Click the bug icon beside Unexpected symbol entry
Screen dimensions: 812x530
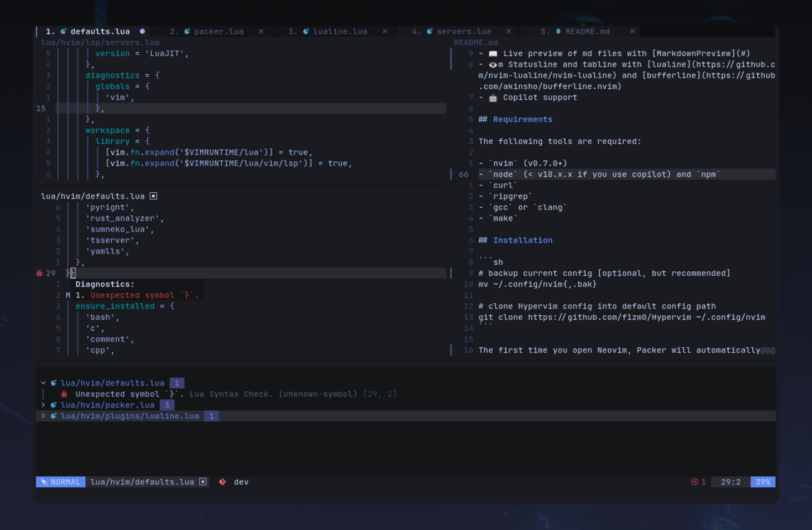(x=64, y=394)
